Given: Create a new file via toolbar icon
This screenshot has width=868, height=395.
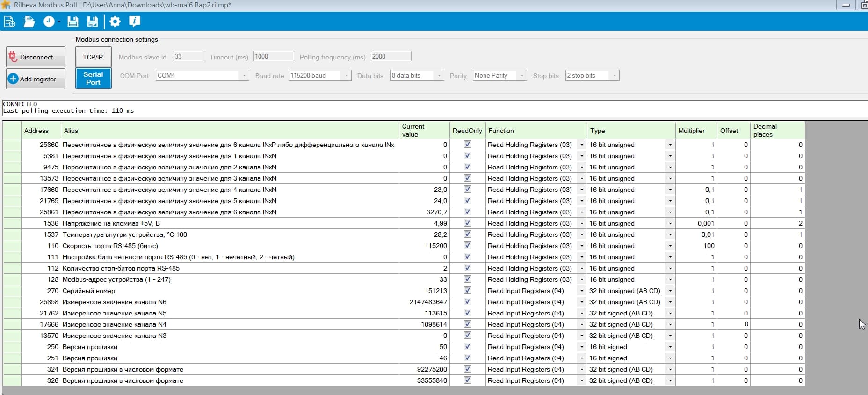Looking at the screenshot, I should pyautogui.click(x=9, y=22).
